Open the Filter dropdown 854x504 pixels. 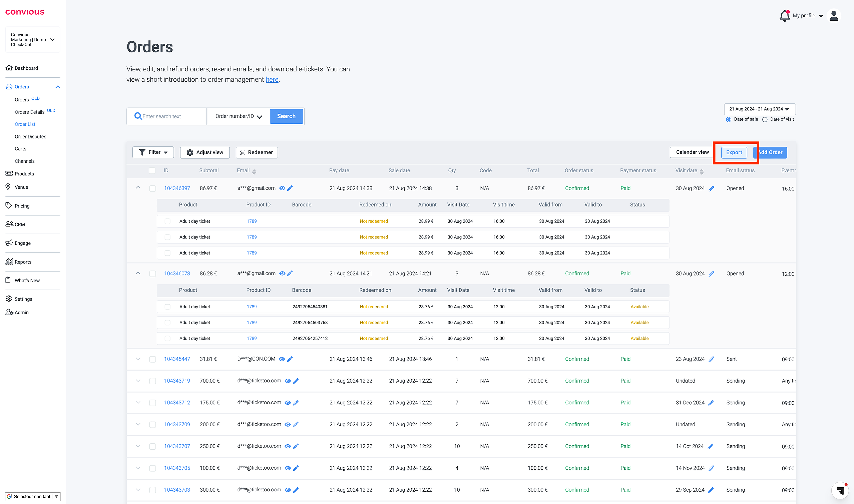coord(153,152)
